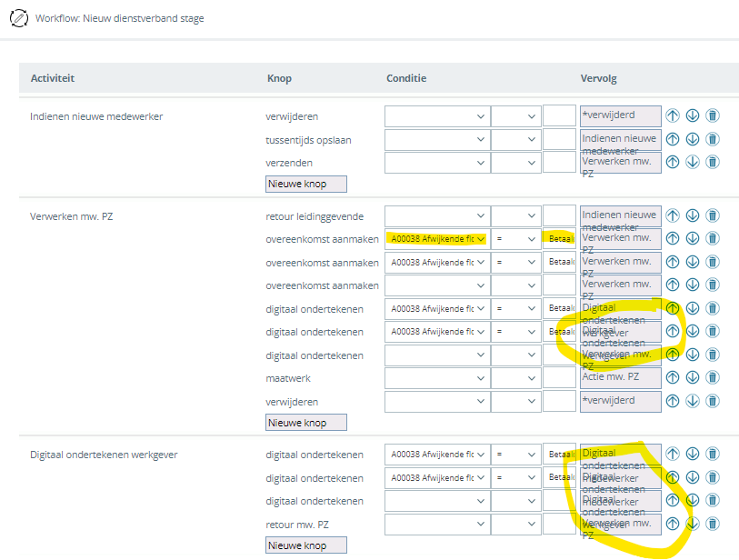Click the condition value field of the maatwerk row

coord(559,377)
